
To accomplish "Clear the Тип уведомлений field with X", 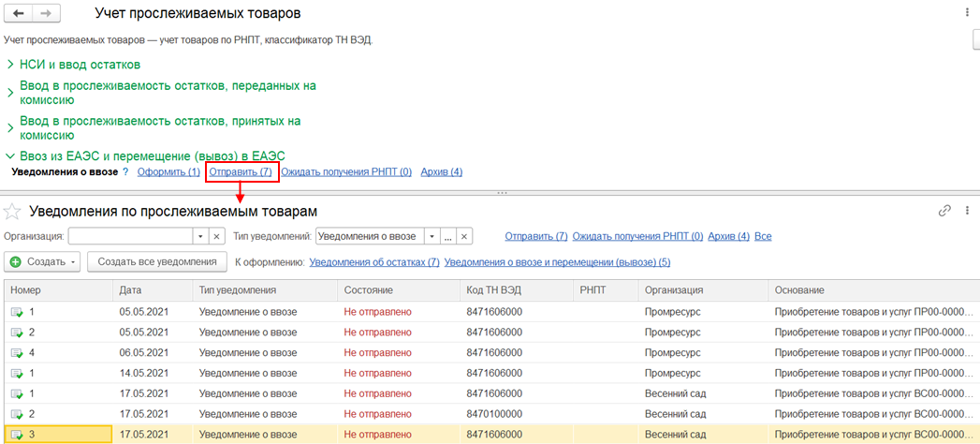I will 464,236.
